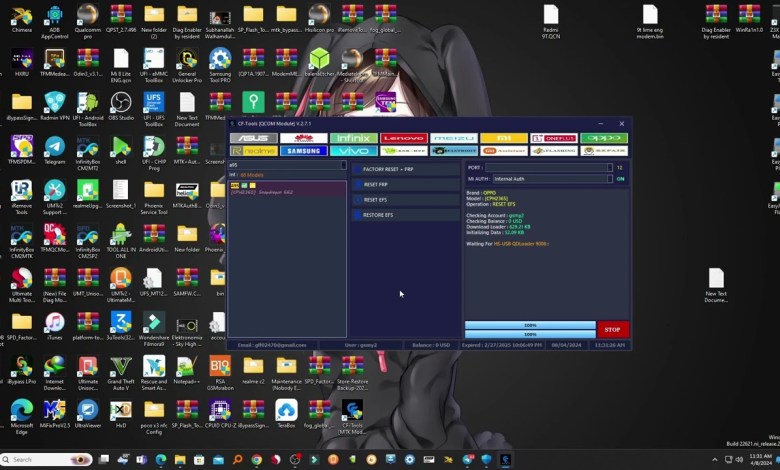Viewport: 780px width, 470px height.
Task: Open the Redmi 9T.QCN file on desktop
Action: point(551,22)
